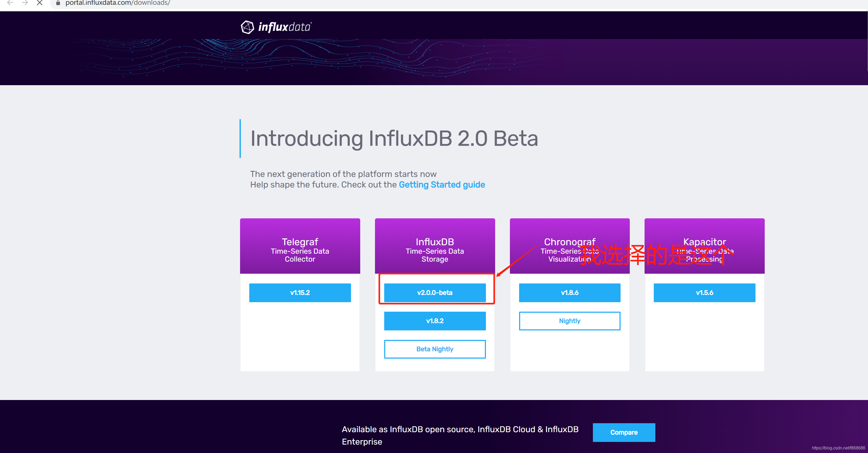The height and width of the screenshot is (453, 868).
Task: Click the Compare button
Action: 624,432
